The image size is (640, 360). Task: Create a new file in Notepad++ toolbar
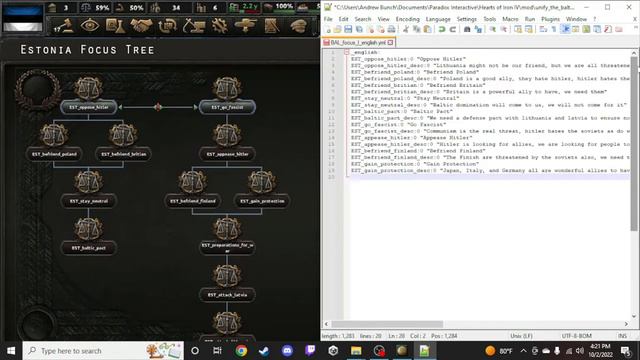click(328, 29)
